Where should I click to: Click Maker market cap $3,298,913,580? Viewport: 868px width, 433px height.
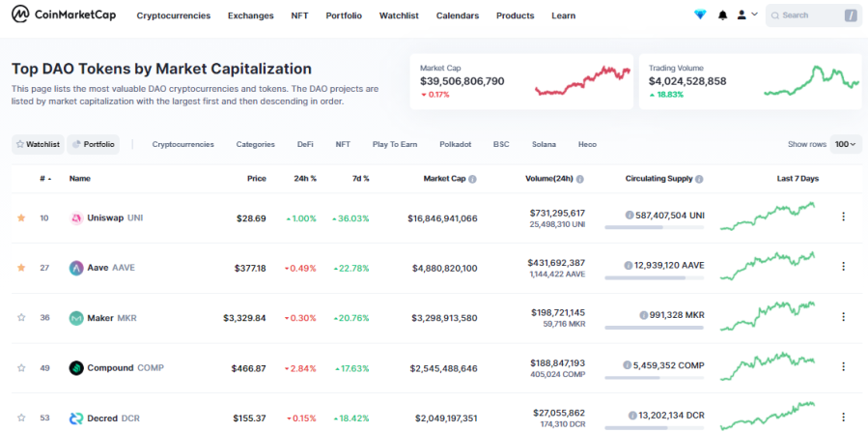point(444,318)
